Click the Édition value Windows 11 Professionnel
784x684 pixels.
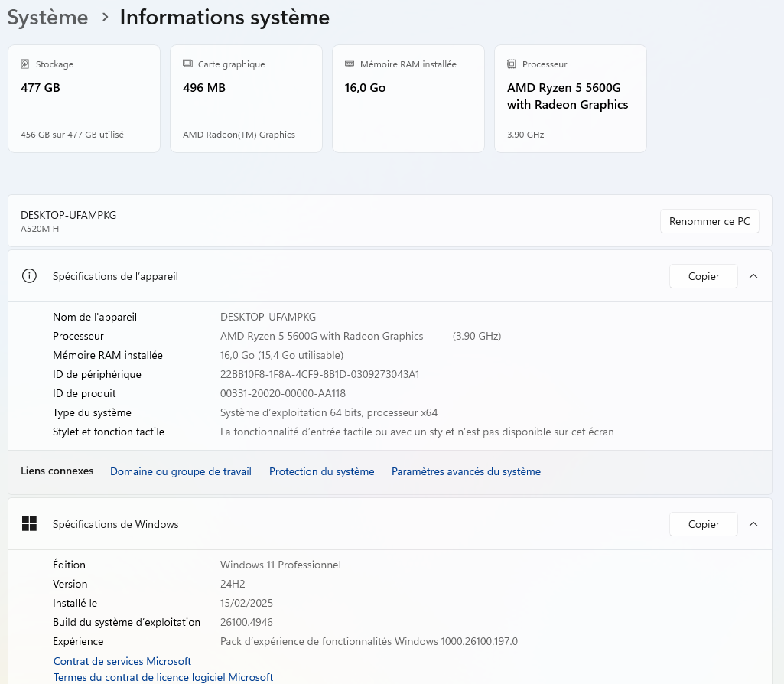281,565
